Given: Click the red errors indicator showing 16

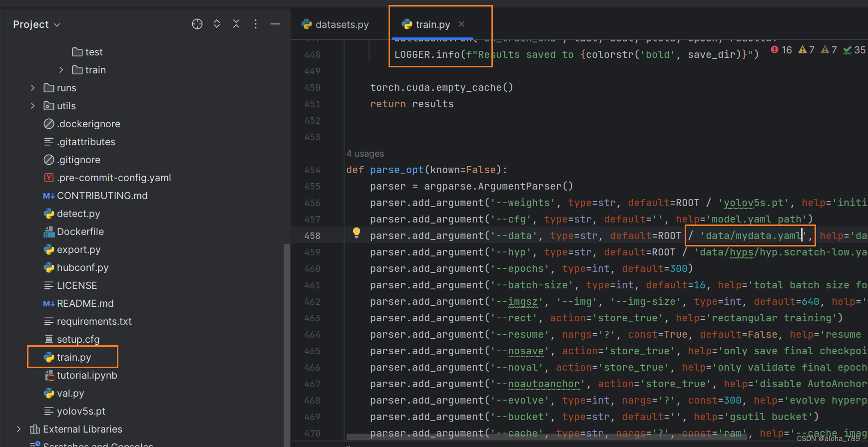Looking at the screenshot, I should (782, 50).
